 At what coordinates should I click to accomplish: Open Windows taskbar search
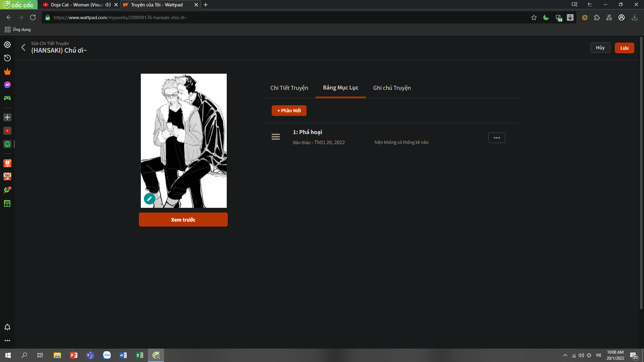[x=24, y=355]
